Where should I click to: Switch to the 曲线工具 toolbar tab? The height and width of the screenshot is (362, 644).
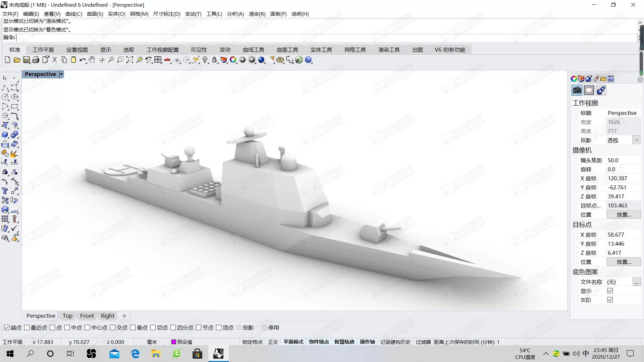coord(254,50)
